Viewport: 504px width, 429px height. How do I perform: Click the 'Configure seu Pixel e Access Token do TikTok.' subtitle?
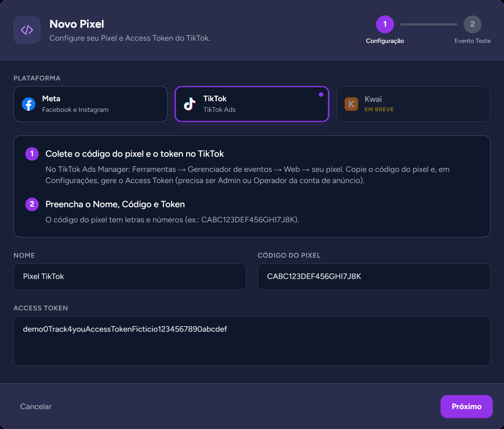click(130, 38)
